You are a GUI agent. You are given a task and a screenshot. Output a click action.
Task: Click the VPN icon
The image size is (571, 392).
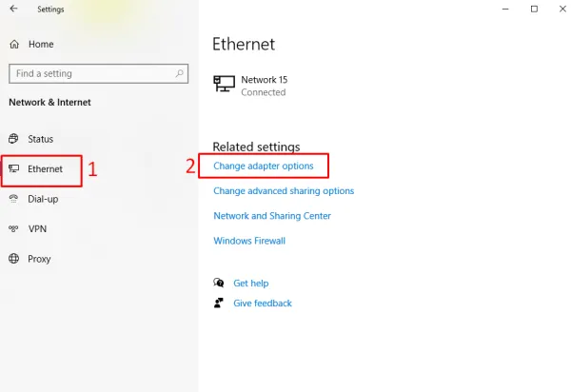14,228
